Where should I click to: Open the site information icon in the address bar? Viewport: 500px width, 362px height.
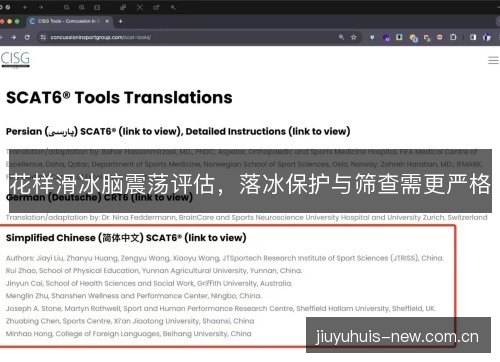tap(43, 37)
